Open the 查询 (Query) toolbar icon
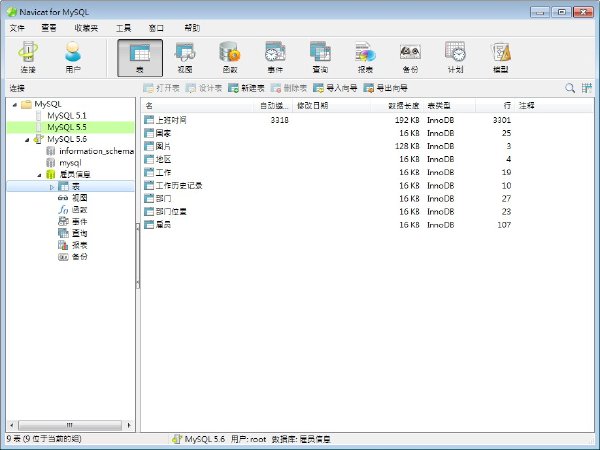Image resolution: width=600 pixels, height=450 pixels. pyautogui.click(x=320, y=57)
